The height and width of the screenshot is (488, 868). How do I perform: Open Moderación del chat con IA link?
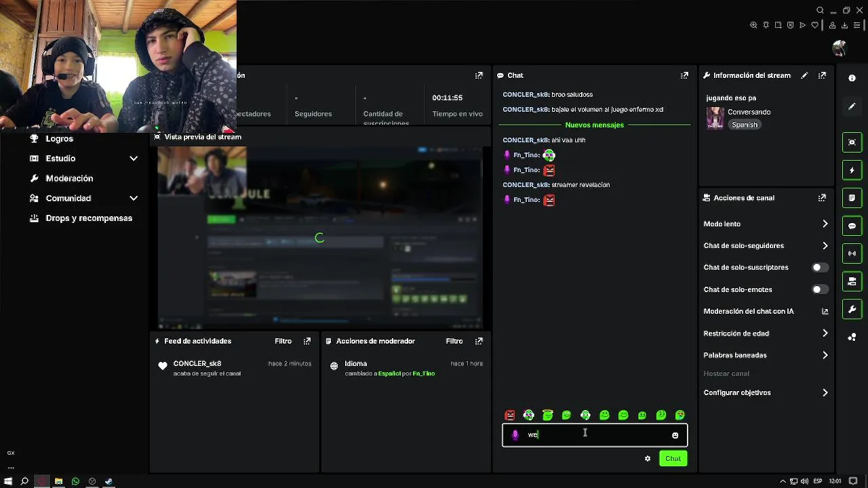pyautogui.click(x=766, y=311)
